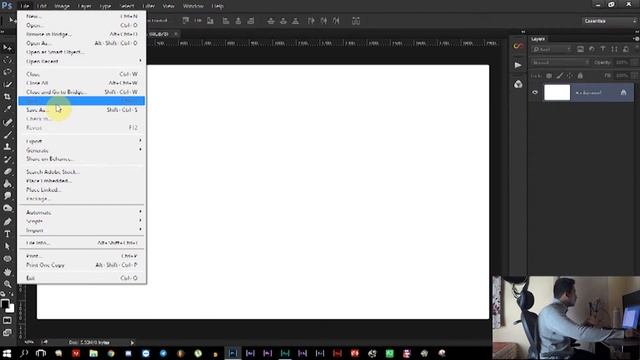Click the Photoshop Ps logo
The height and width of the screenshot is (360, 640).
7,6
